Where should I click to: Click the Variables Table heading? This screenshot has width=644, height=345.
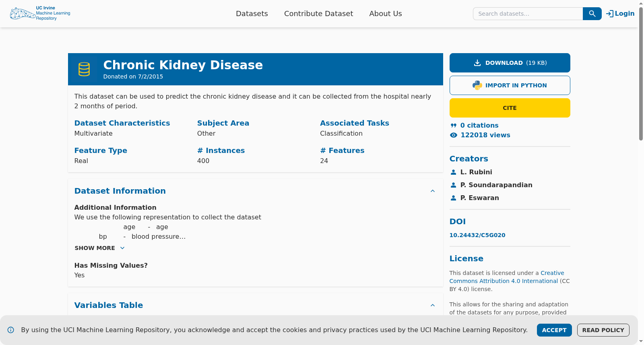(109, 306)
